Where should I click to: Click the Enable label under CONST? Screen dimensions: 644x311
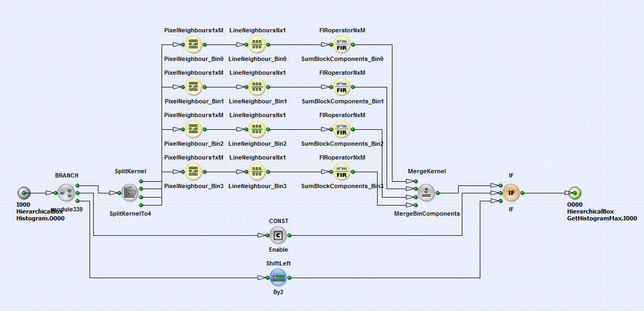point(278,250)
